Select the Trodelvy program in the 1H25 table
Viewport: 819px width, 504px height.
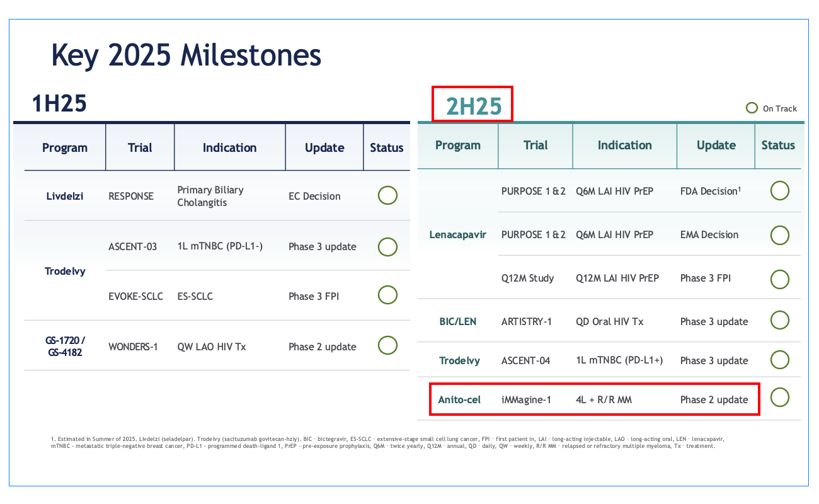pyautogui.click(x=65, y=271)
